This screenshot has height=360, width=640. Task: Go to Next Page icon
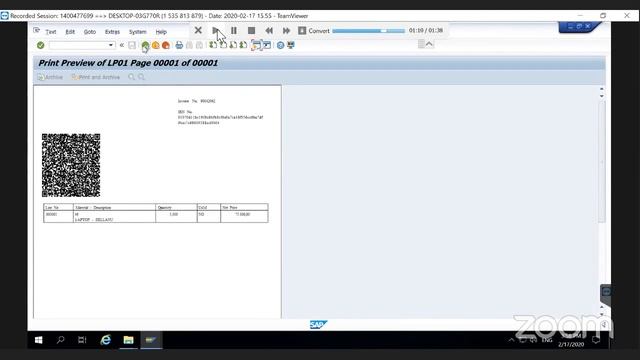click(x=233, y=45)
